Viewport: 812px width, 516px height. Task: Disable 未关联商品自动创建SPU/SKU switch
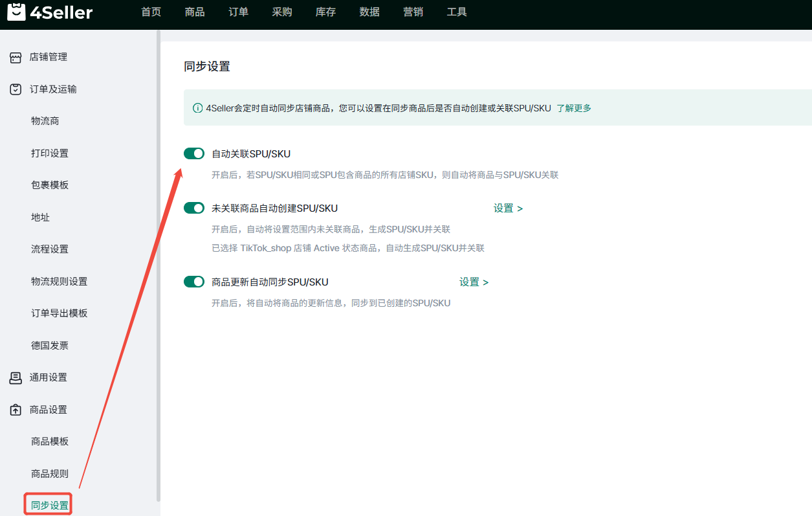coord(194,208)
